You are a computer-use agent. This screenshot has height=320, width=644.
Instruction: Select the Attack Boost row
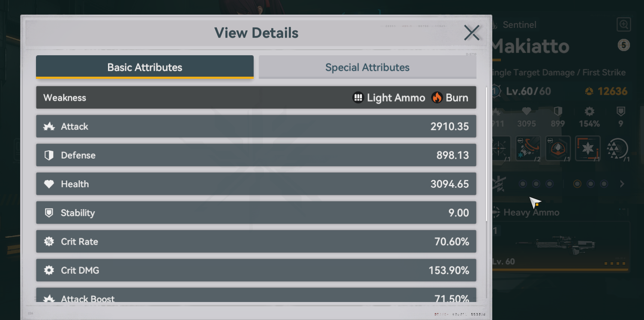tap(256, 296)
